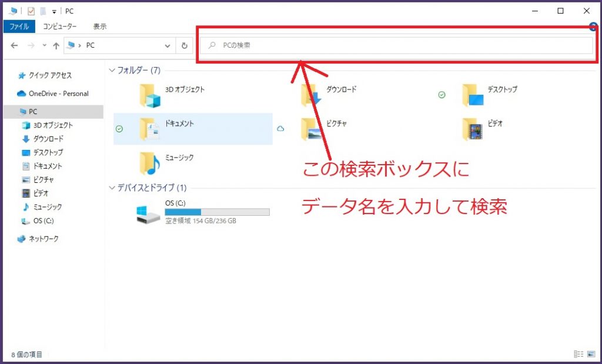Click the refresh button beside address bar

185,45
